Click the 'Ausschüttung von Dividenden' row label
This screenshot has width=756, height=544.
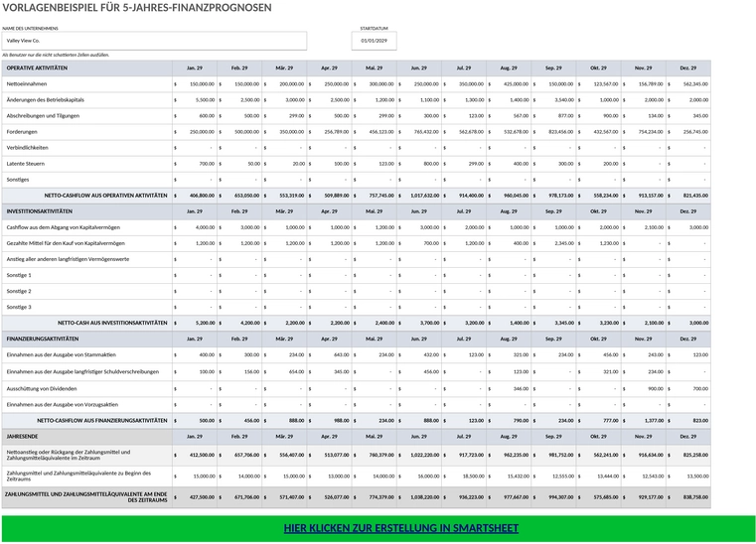tap(42, 388)
